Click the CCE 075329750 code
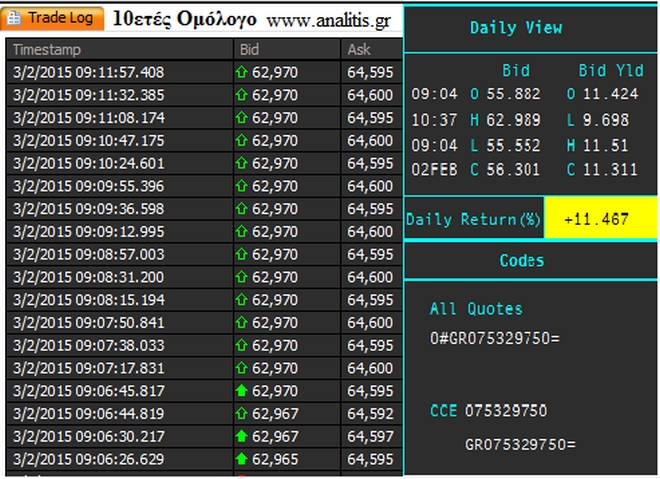This screenshot has height=479, width=660. [492, 411]
